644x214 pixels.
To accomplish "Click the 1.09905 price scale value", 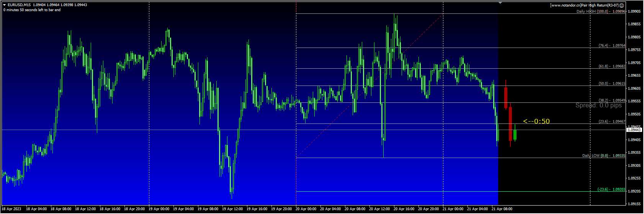I will coord(634,12).
